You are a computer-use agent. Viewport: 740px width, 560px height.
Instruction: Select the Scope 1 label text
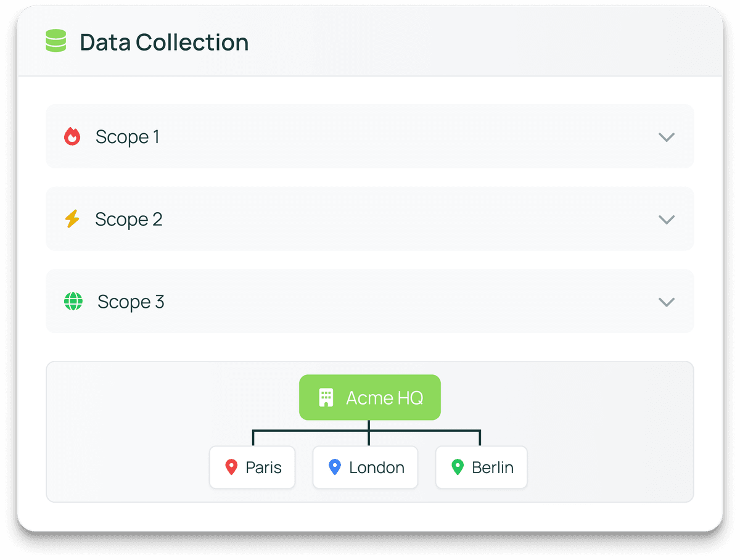128,137
